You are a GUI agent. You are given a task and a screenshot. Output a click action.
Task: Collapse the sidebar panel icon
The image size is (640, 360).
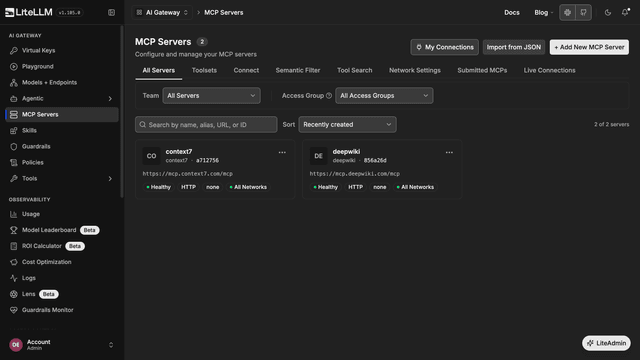(111, 13)
